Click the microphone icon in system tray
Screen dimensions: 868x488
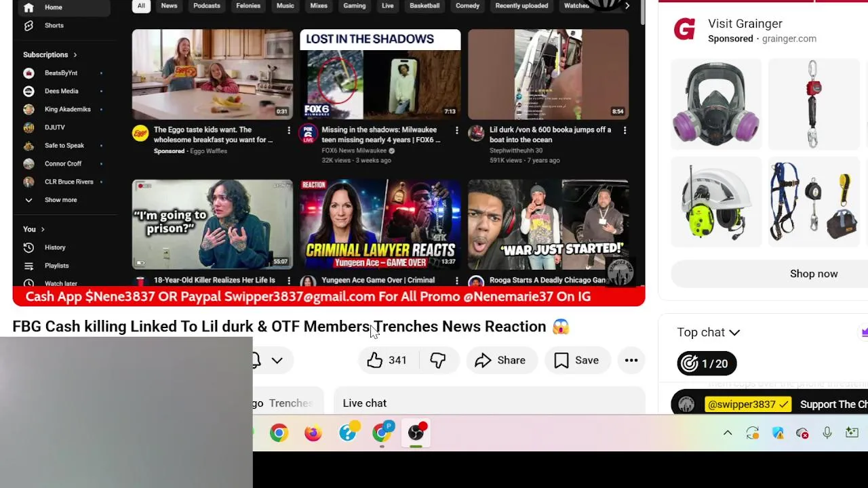coord(827,433)
